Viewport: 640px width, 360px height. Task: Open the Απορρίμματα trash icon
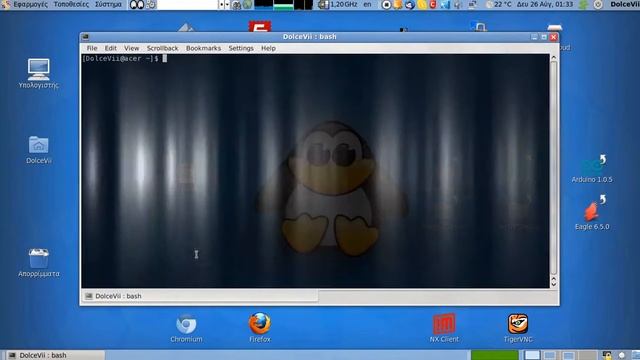tap(38, 263)
